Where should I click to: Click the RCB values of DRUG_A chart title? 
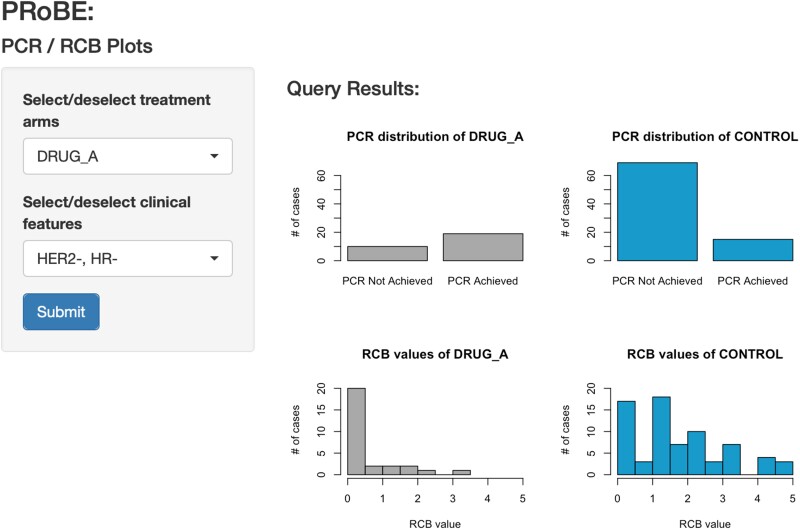click(435, 355)
